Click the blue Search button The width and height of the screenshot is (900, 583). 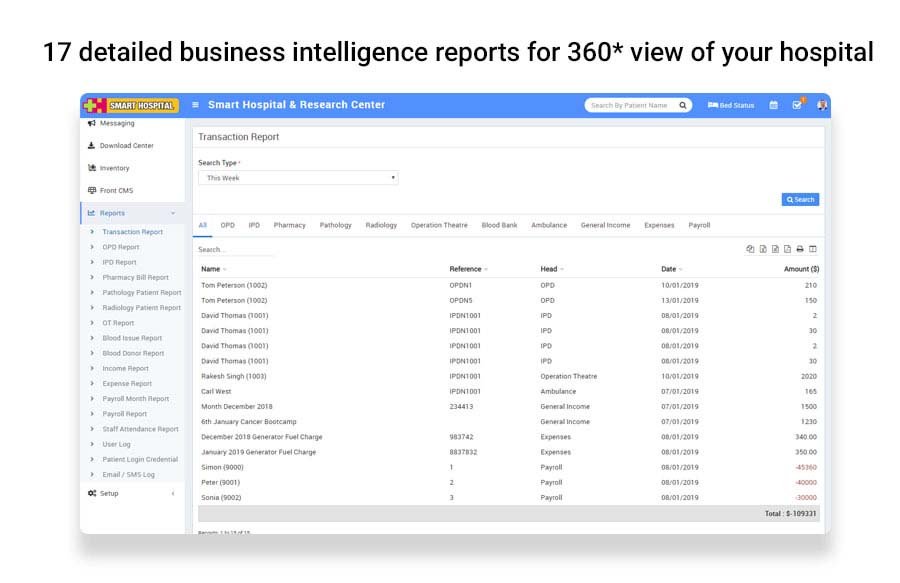tap(800, 200)
